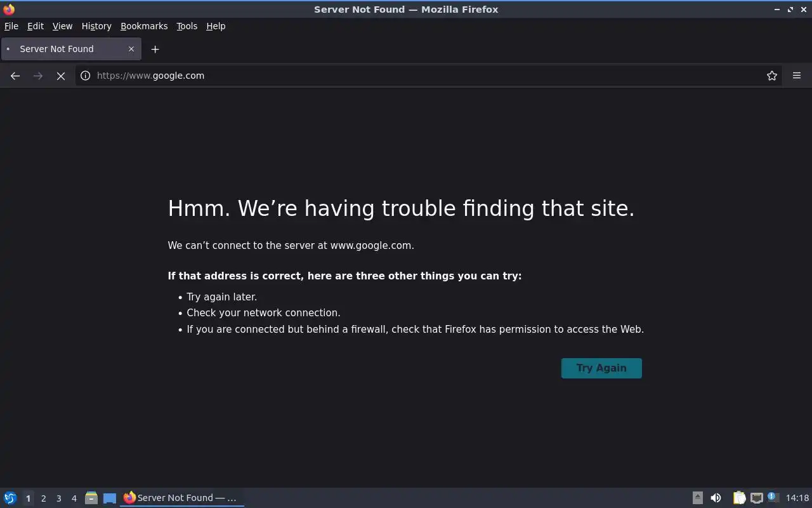Click the show desktop panel icon
The width and height of the screenshot is (812, 508).
point(110,498)
